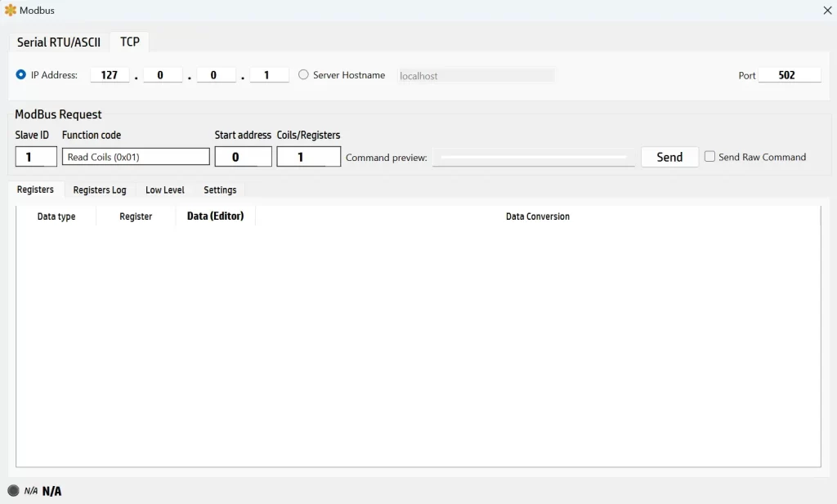Select the IP Address radio button
The width and height of the screenshot is (837, 504).
pos(20,74)
